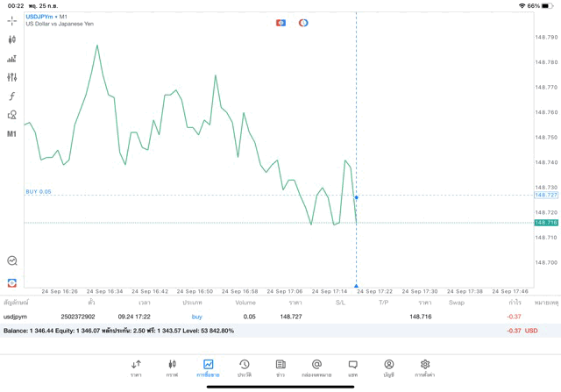This screenshot has height=392, width=561.
Task: Open the chart analysis icon at lower left
Action: tap(12, 260)
